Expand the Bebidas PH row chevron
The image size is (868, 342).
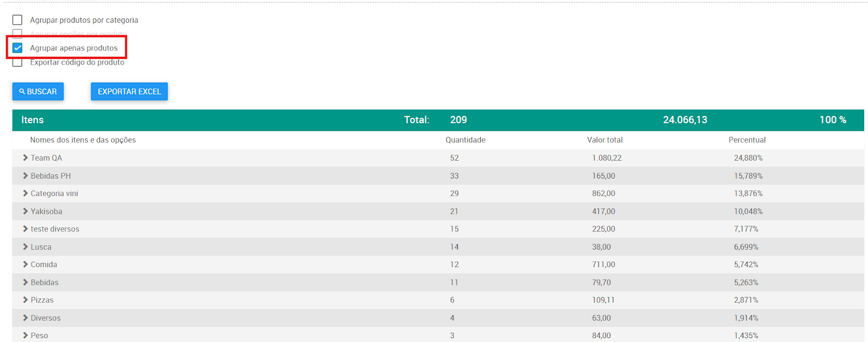pos(25,176)
